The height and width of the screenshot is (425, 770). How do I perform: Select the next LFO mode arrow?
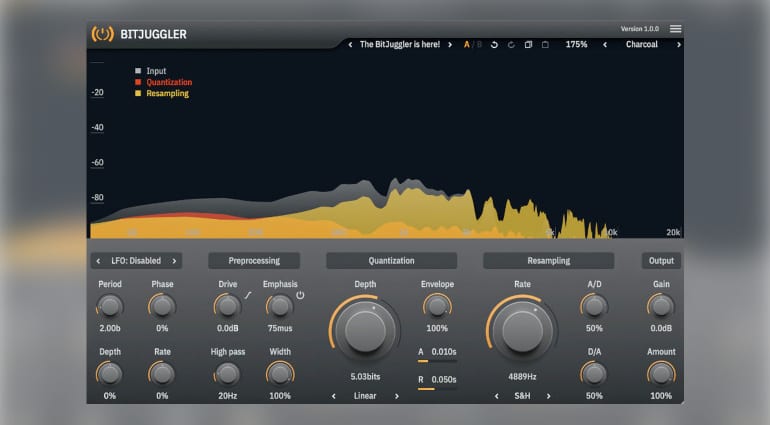tap(174, 261)
